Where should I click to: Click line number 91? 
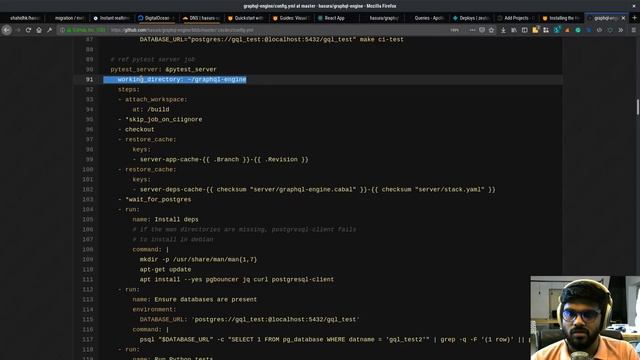point(89,80)
